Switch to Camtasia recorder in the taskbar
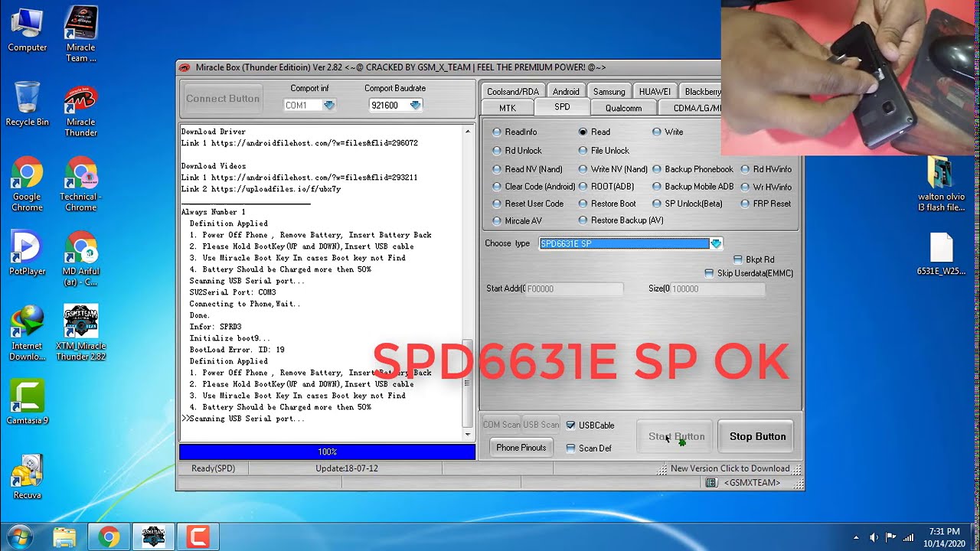The height and width of the screenshot is (551, 980). coord(198,536)
